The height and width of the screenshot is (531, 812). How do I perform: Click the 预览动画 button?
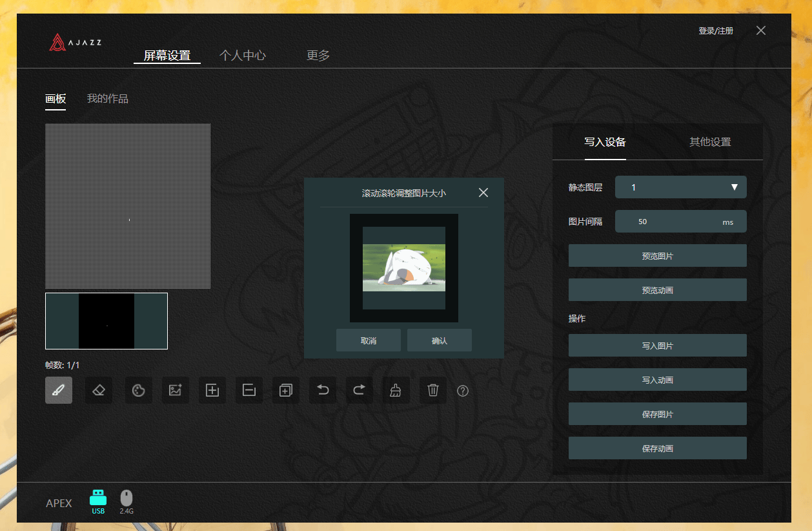pos(658,290)
